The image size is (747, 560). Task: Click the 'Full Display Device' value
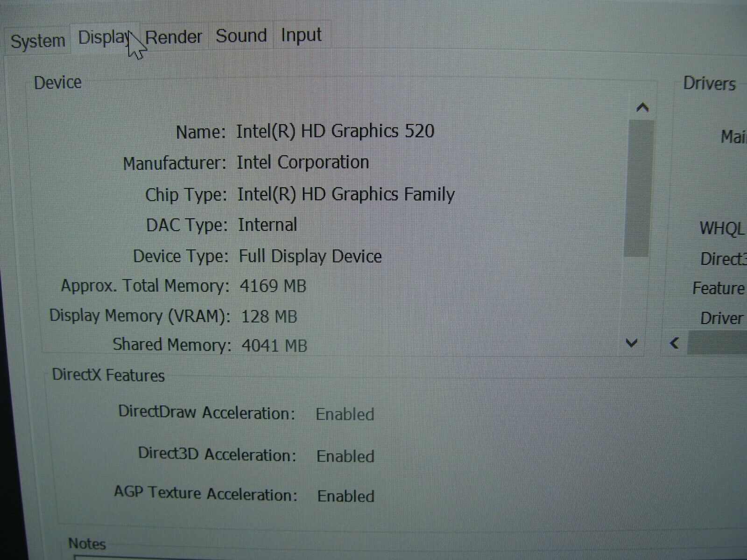(310, 256)
